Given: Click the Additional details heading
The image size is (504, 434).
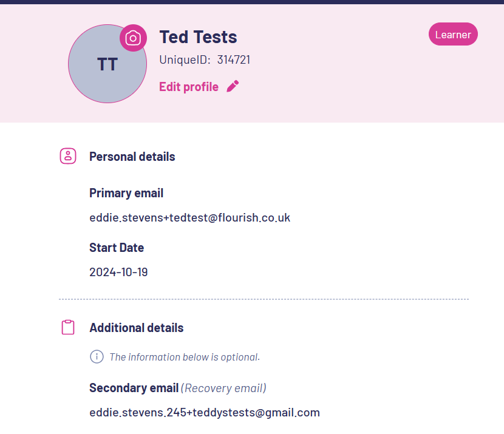Looking at the screenshot, I should tap(136, 328).
